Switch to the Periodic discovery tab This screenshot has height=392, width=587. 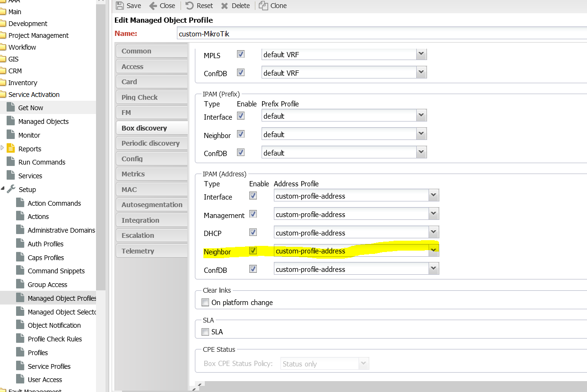pyautogui.click(x=151, y=143)
